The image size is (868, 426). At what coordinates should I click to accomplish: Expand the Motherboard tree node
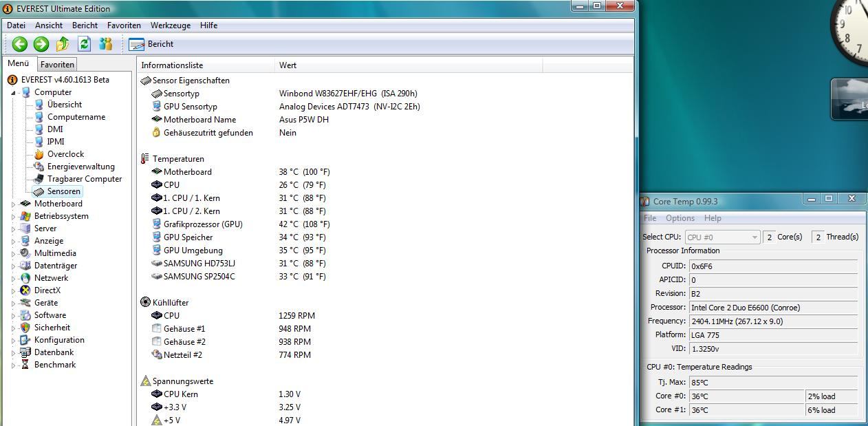13,204
